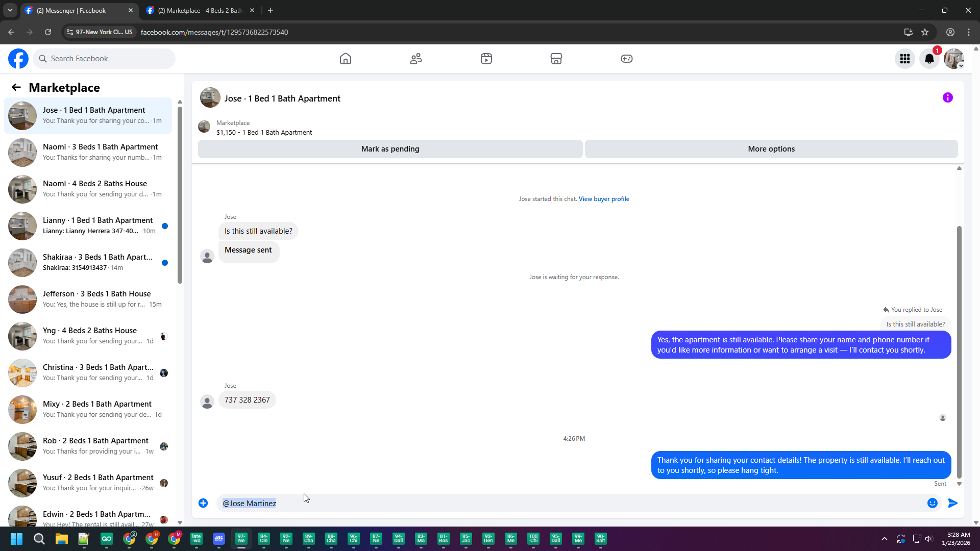Open View buyer profile link

click(604, 199)
